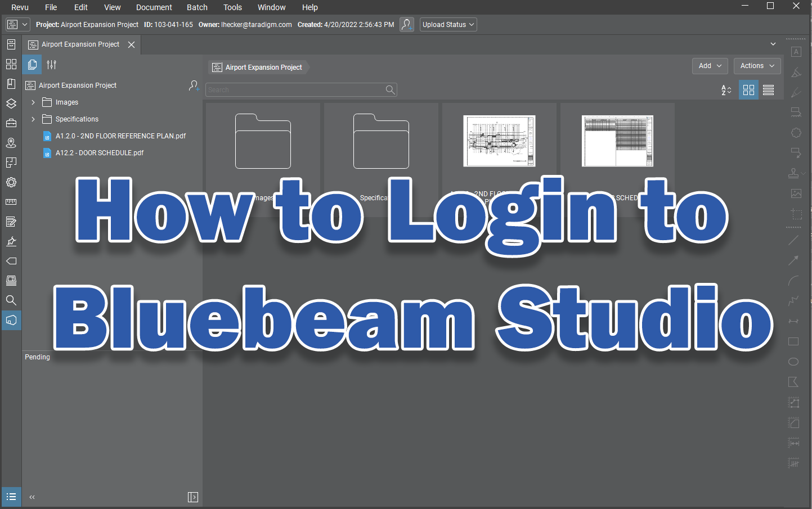Expand the Images folder in tree
This screenshot has height=509, width=812.
[33, 102]
